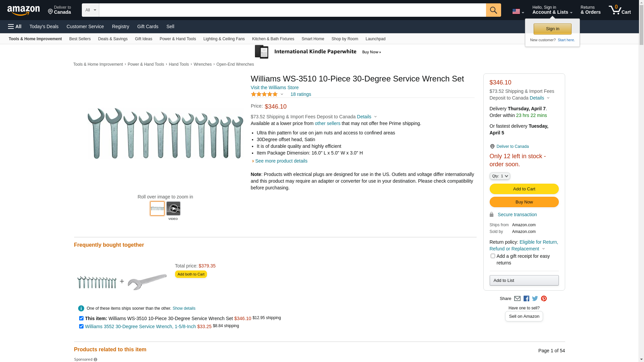Open the 18 ratings link
This screenshot has width=644, height=362.
coord(301,94)
